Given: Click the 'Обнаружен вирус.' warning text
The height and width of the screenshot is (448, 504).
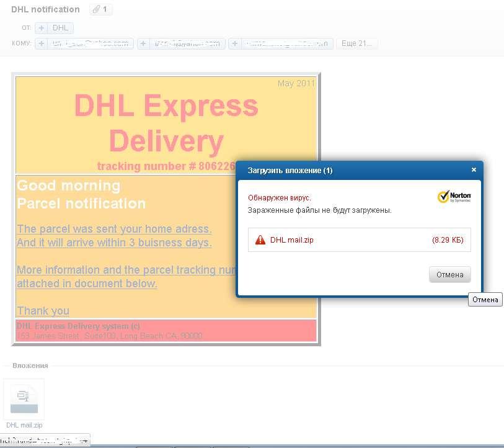Looking at the screenshot, I should (280, 198).
